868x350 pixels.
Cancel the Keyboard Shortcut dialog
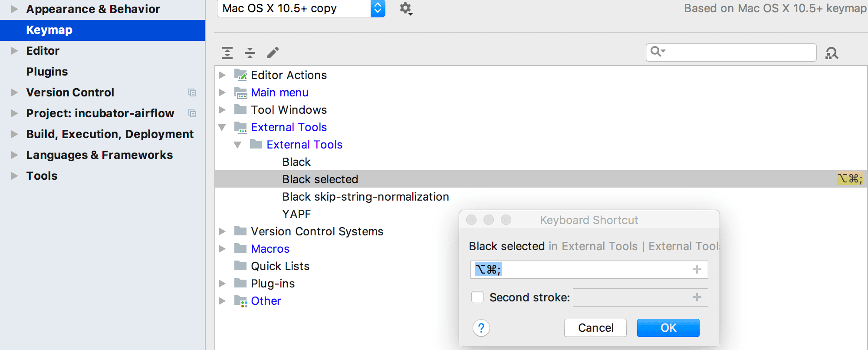point(595,328)
